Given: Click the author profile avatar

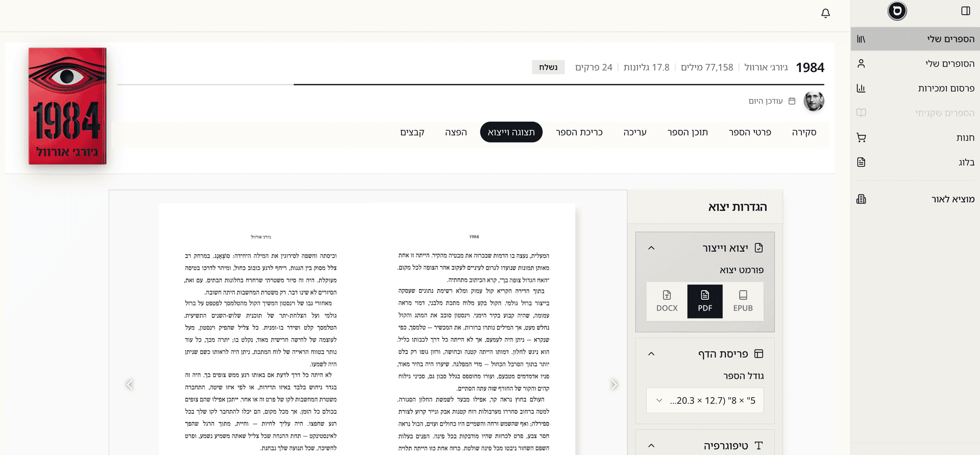Looking at the screenshot, I should pyautogui.click(x=814, y=101).
